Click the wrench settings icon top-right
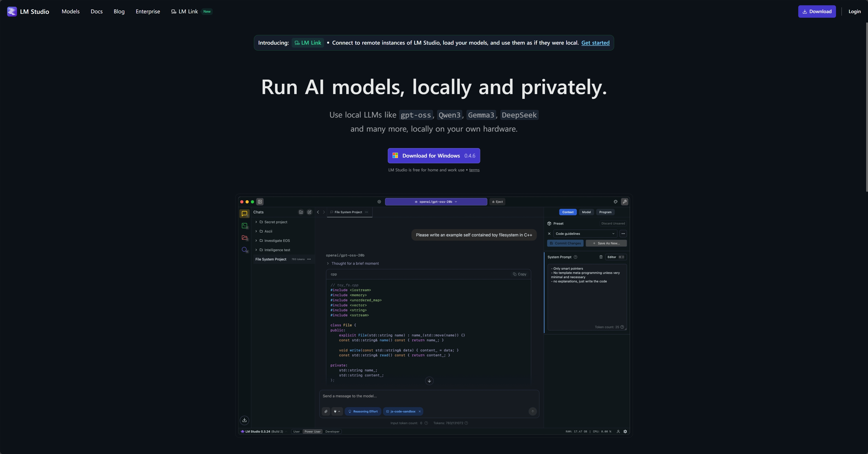This screenshot has width=868, height=454. click(x=625, y=202)
